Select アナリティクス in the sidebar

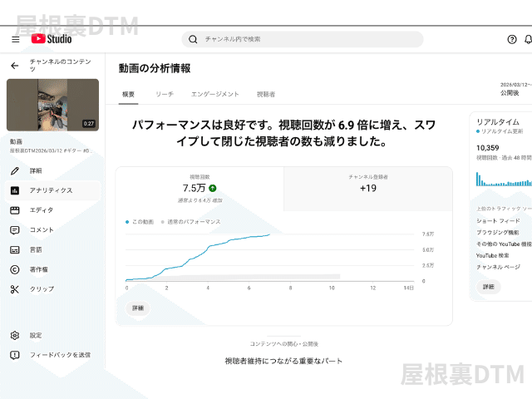coord(52,190)
